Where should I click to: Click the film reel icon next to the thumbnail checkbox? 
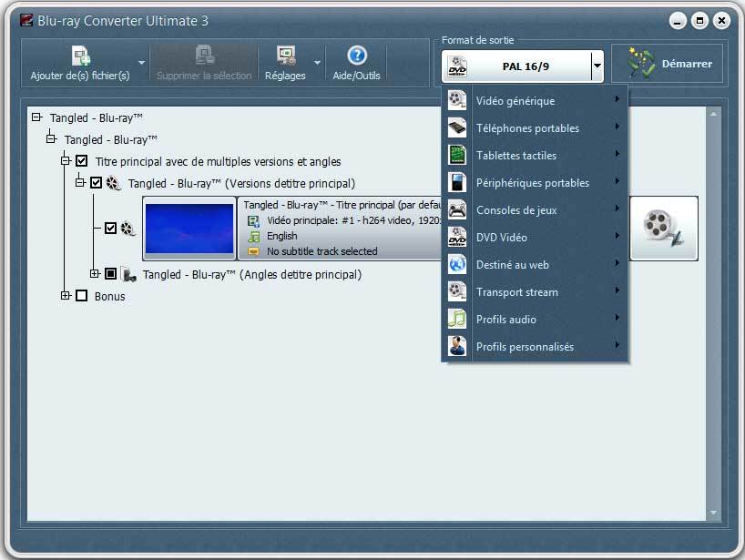coord(128,229)
